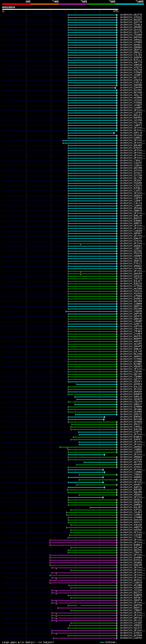Image resolution: width=146 pixels, height=644 pixels.
Task: Click the UniRef100_Q0DK90 label
Action: click(131, 58)
